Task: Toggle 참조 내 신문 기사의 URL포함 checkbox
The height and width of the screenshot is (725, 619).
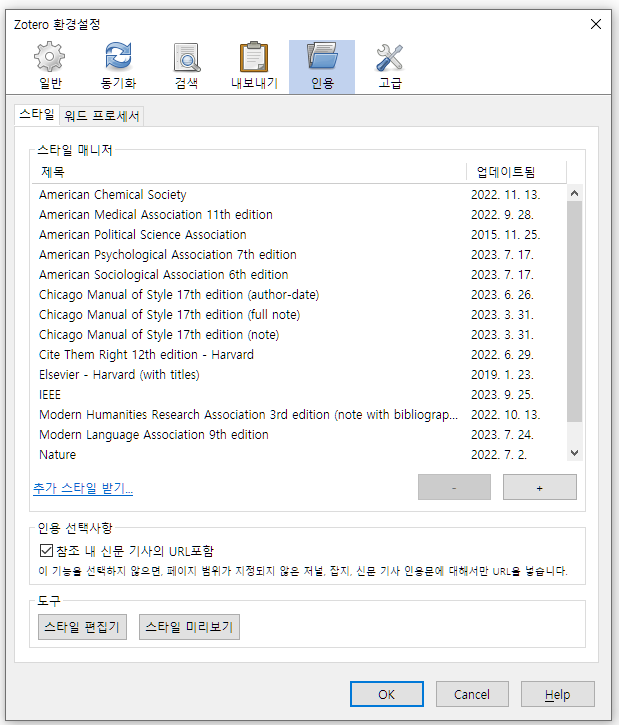Action: tap(46, 551)
